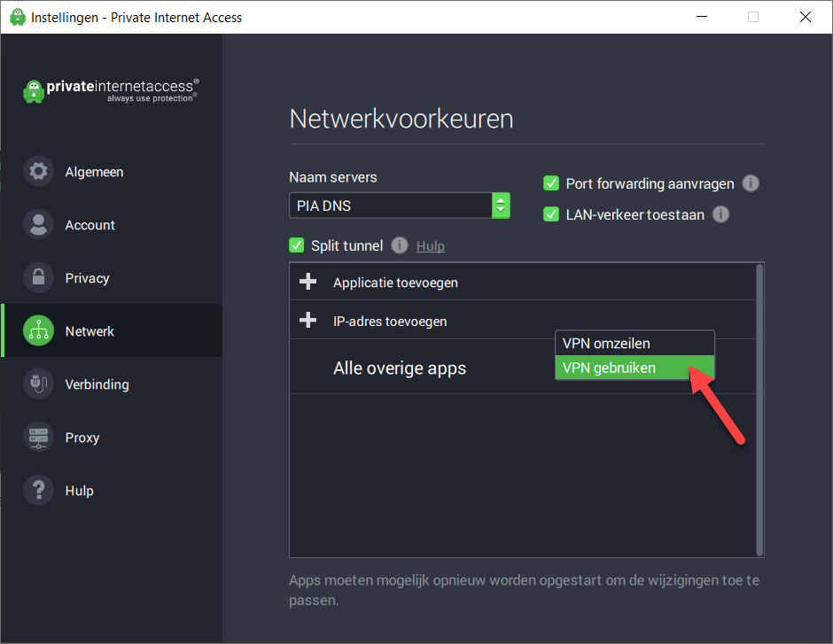Click info icon beside LAN-verkeer toestaan

[x=720, y=214]
